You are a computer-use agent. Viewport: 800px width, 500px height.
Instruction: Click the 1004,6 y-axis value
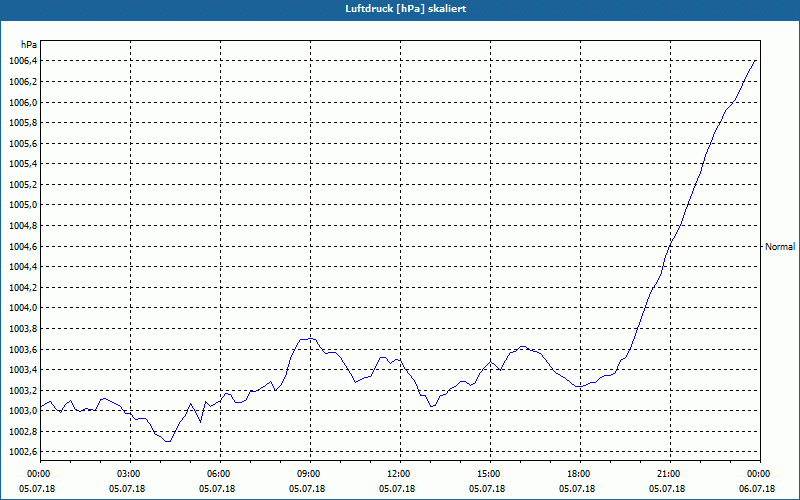pyautogui.click(x=23, y=246)
